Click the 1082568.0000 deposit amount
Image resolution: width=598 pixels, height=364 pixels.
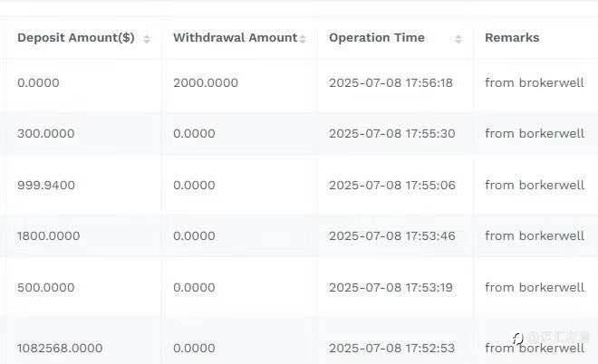click(x=59, y=348)
